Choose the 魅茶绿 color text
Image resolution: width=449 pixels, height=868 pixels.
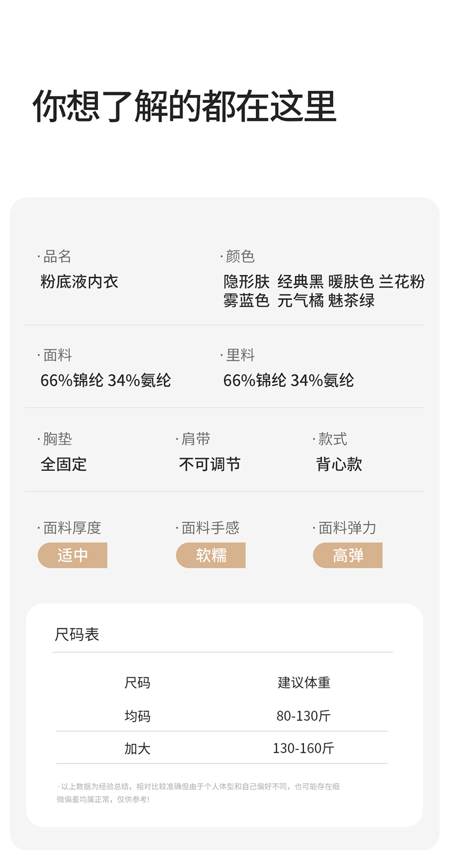click(351, 300)
